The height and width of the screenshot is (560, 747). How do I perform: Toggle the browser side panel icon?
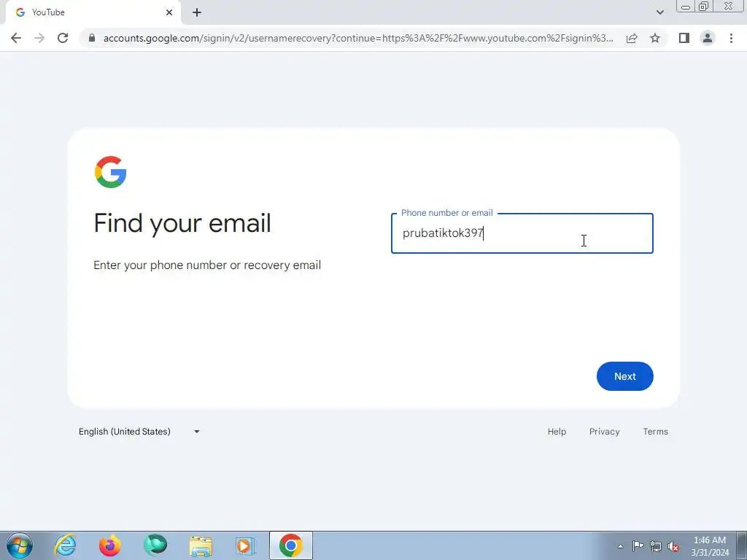point(684,38)
